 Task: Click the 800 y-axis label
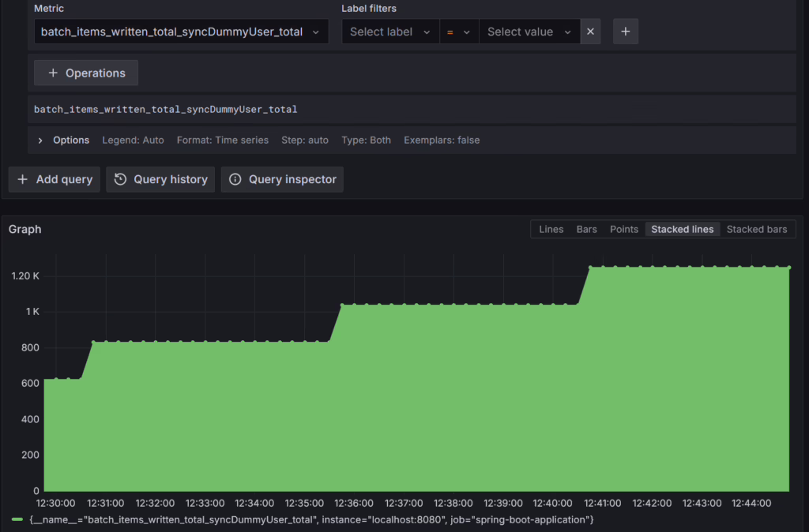click(31, 347)
